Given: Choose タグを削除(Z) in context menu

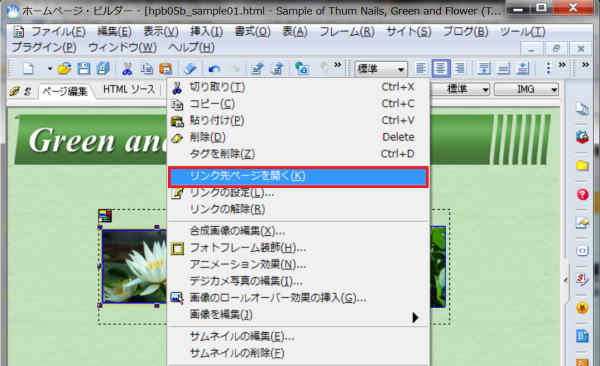Looking at the screenshot, I should pos(298,154).
